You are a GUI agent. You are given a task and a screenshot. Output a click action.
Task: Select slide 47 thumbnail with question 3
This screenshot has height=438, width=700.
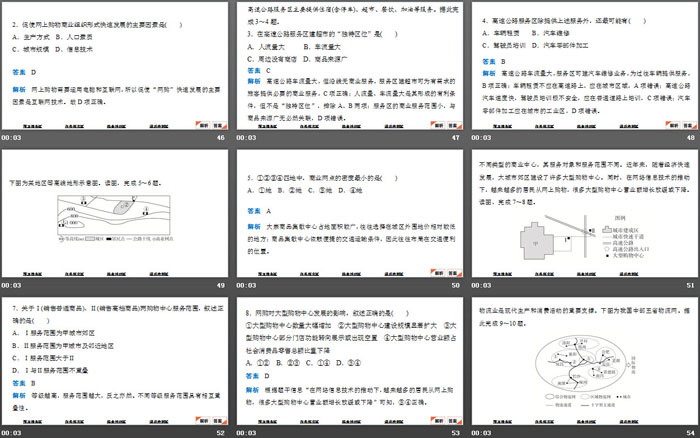(350, 66)
